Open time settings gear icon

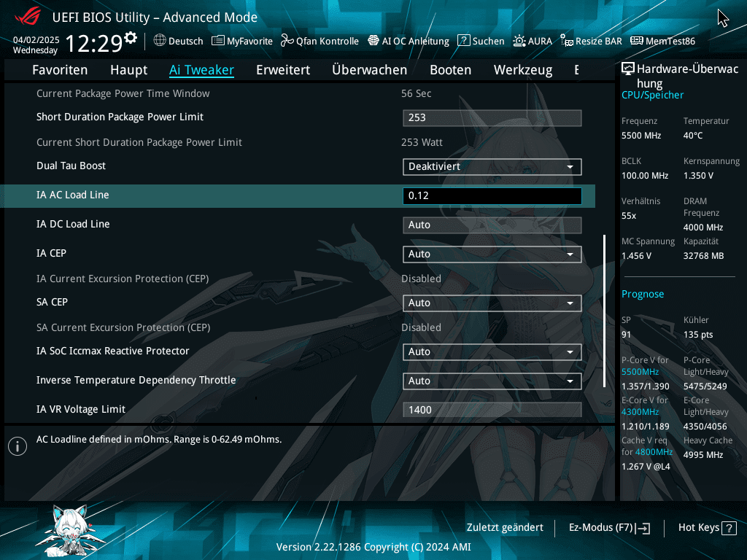tap(131, 37)
